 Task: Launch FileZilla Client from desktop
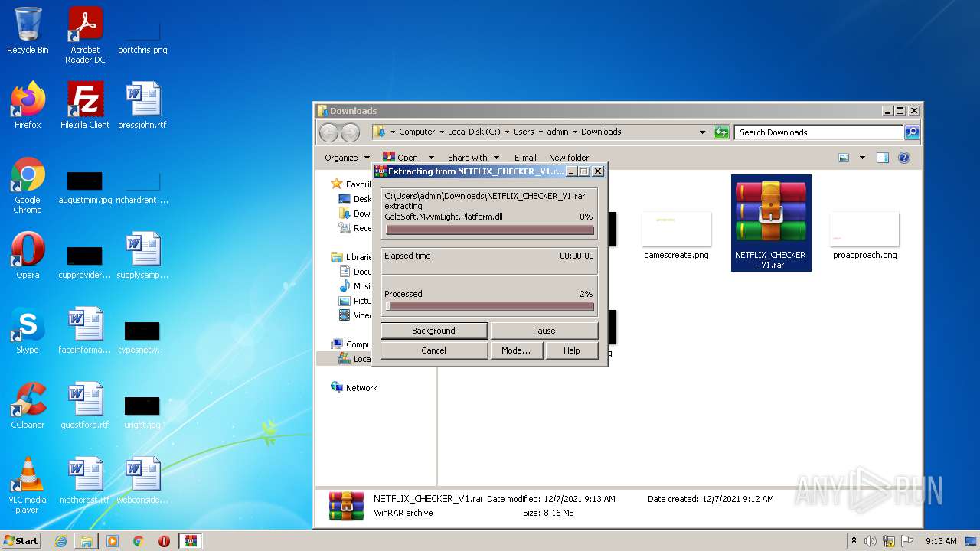coord(85,106)
